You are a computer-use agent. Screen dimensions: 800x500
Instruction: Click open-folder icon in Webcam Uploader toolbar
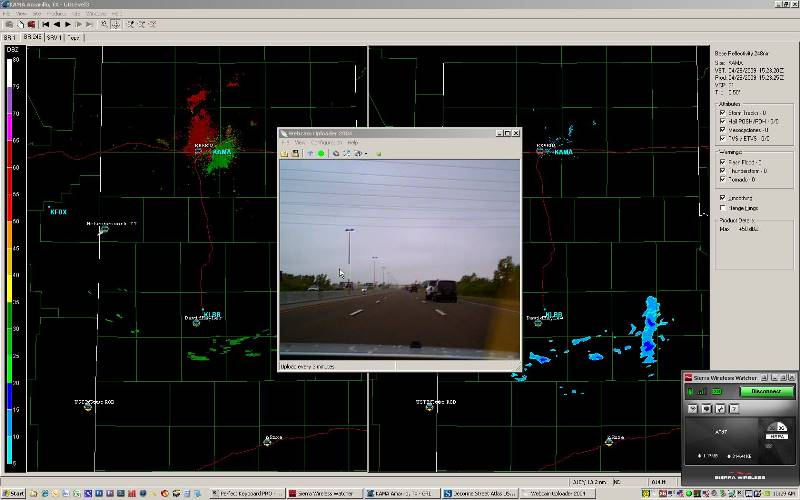285,153
